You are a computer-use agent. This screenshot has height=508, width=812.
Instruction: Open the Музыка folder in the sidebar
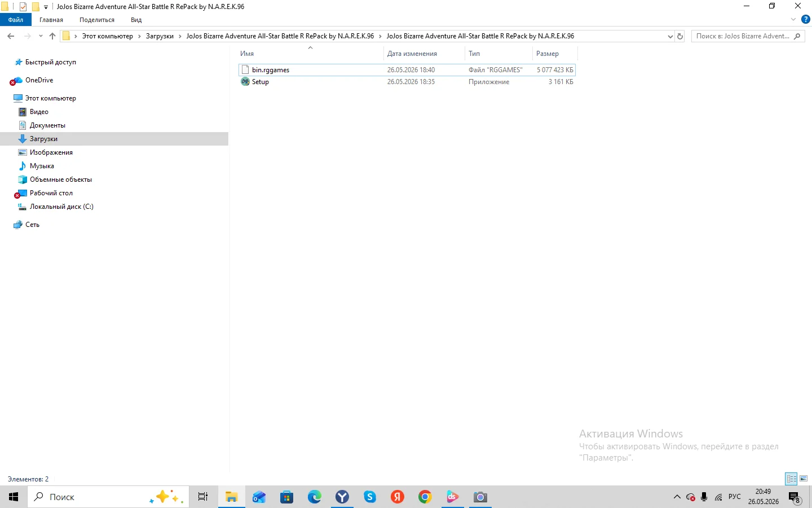(x=42, y=166)
